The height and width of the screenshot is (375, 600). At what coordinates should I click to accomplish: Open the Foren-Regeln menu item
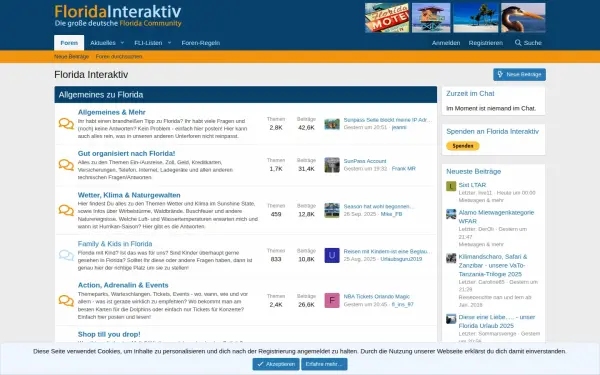[201, 43]
